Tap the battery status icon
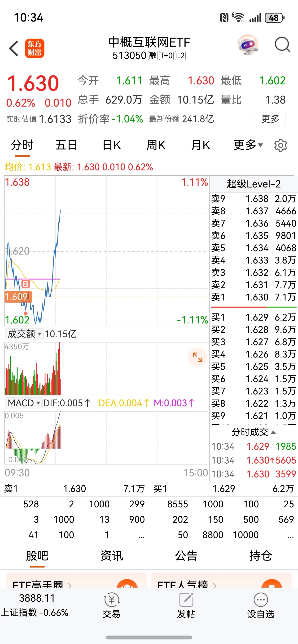This screenshot has height=644, width=298. pyautogui.click(x=275, y=18)
